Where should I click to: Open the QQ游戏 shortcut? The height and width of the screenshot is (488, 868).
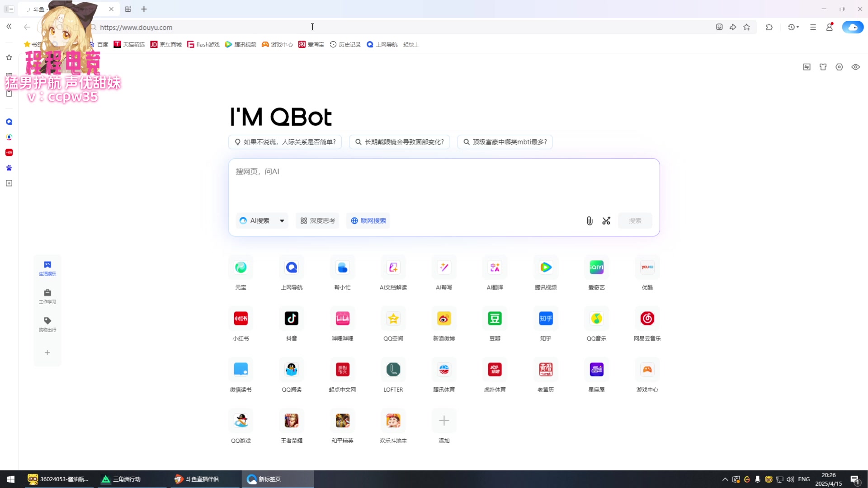coord(241,421)
